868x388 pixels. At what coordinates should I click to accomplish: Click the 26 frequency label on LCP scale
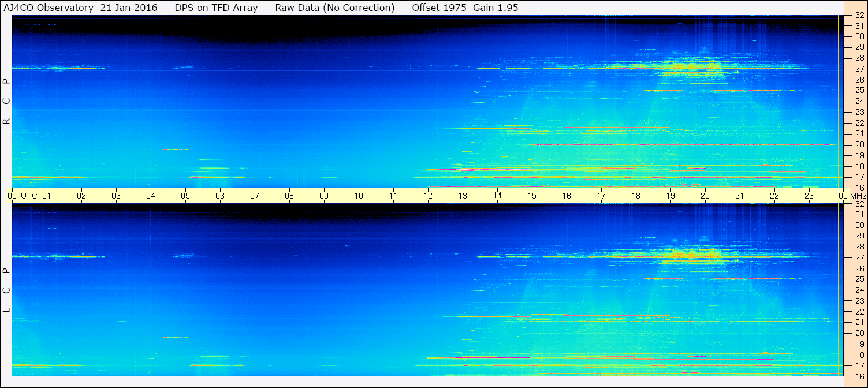click(x=859, y=268)
